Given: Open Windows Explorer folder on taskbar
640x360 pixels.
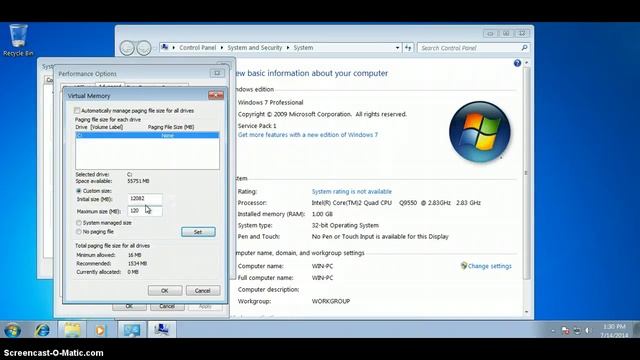Looking at the screenshot, I should click(72, 330).
